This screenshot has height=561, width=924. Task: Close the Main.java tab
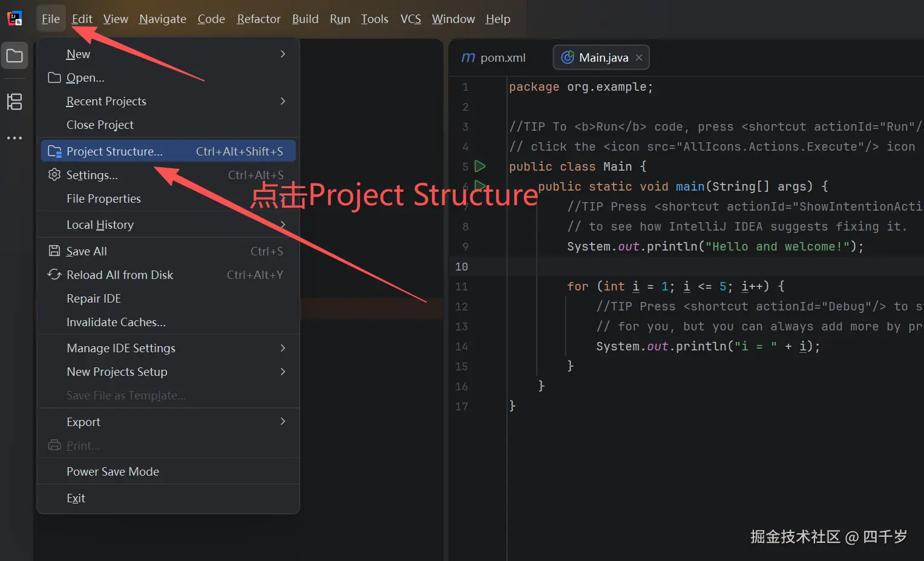639,57
